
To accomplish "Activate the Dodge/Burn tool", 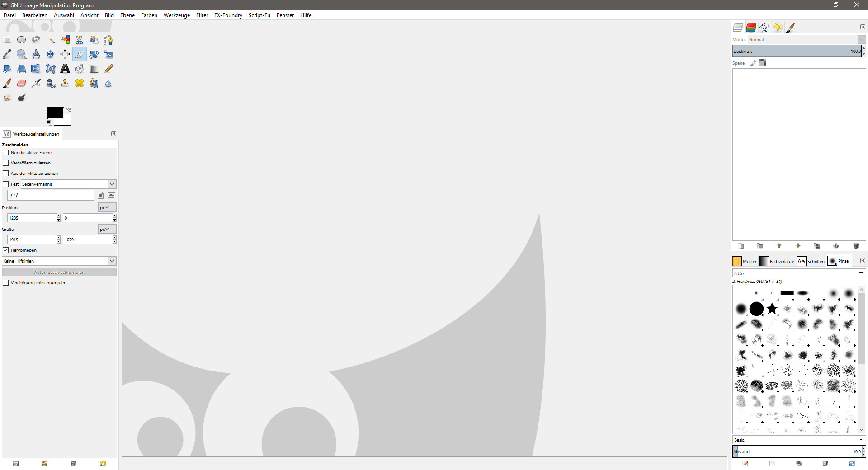I will (x=22, y=98).
